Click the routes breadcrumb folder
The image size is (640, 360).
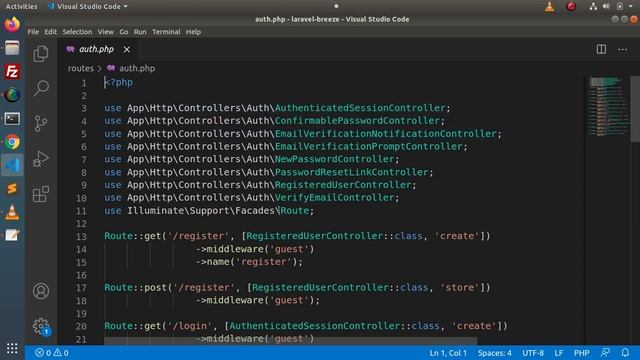pyautogui.click(x=81, y=68)
